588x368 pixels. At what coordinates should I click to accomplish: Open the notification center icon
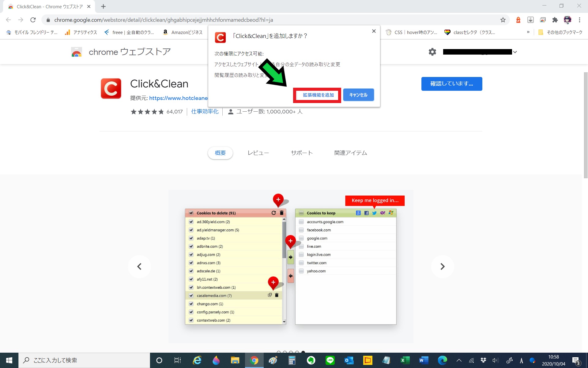(x=576, y=361)
